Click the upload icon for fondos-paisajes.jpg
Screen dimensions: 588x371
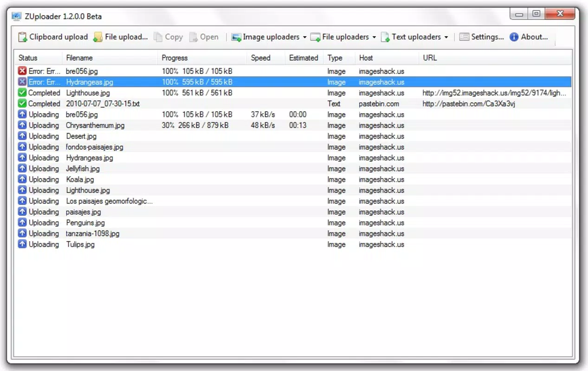click(x=22, y=147)
